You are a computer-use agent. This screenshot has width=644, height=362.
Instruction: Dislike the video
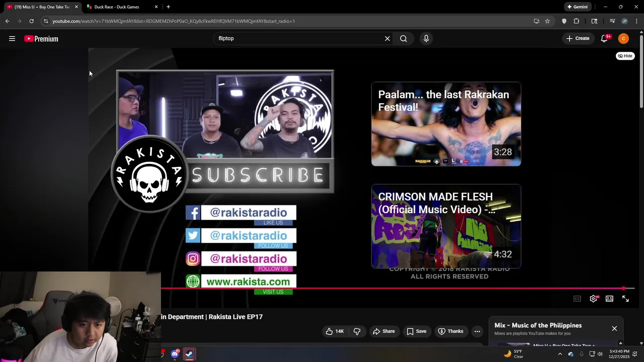tap(357, 331)
